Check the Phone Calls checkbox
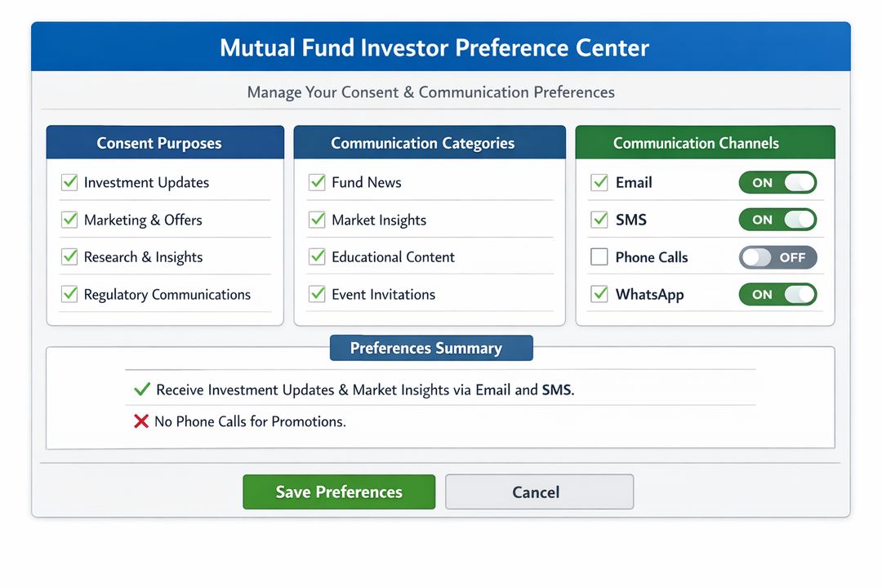Viewport: 882px width, 588px height. [x=600, y=257]
